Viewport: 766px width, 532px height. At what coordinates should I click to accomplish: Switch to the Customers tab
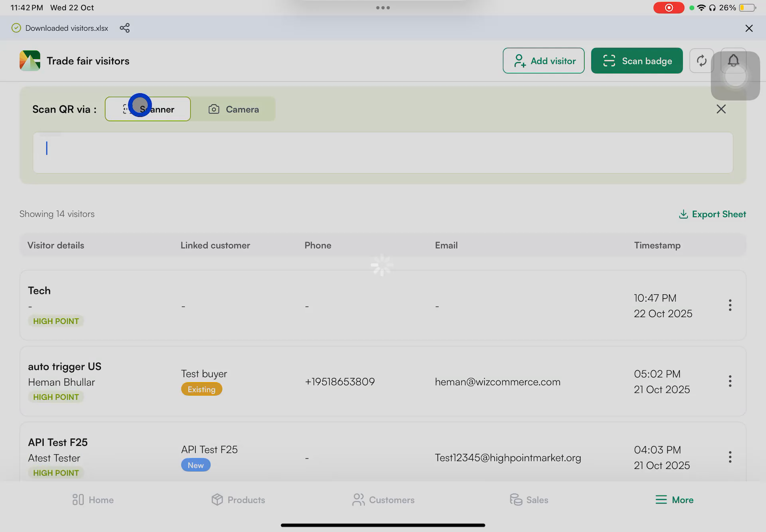click(383, 500)
